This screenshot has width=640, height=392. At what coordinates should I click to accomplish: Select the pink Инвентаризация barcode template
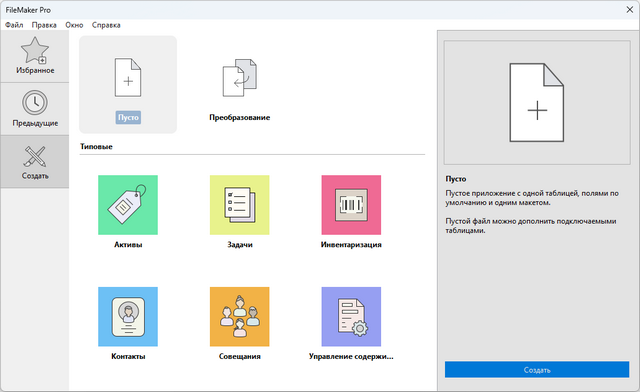351,205
